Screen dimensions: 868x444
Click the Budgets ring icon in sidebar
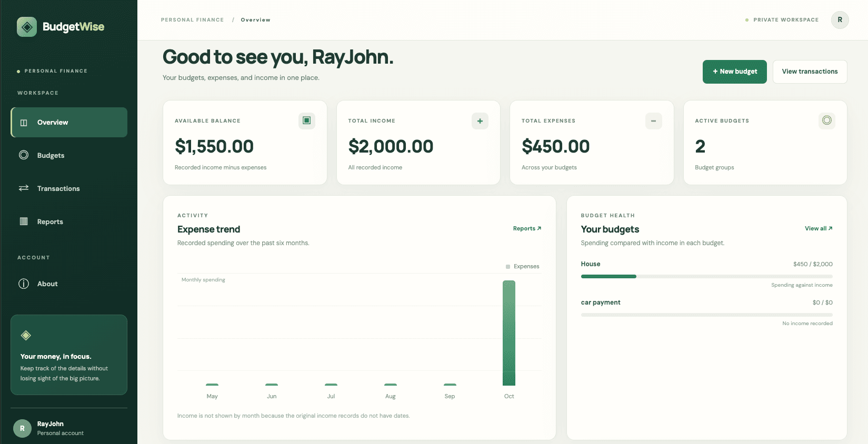click(24, 155)
